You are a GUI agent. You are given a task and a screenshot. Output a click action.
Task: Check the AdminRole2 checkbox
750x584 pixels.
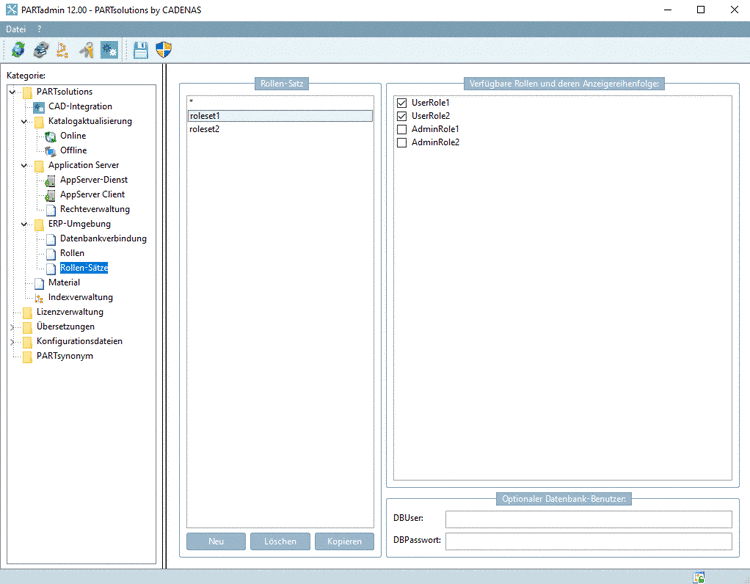[x=402, y=143]
